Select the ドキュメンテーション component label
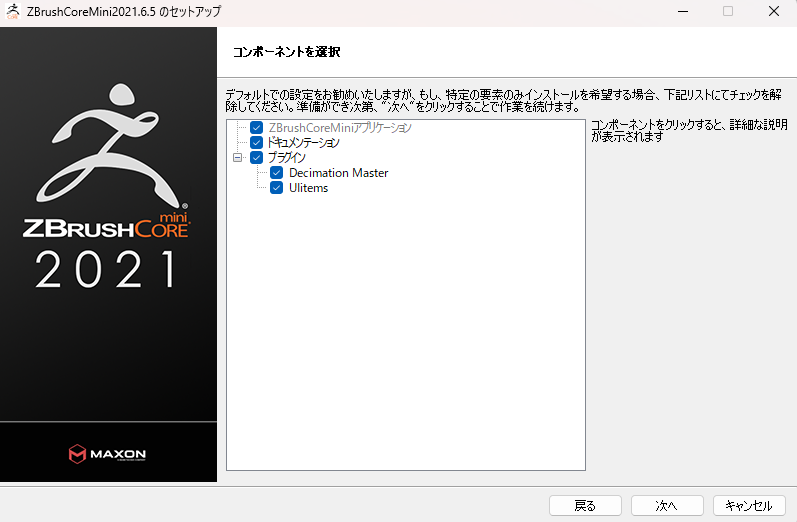 coord(303,143)
